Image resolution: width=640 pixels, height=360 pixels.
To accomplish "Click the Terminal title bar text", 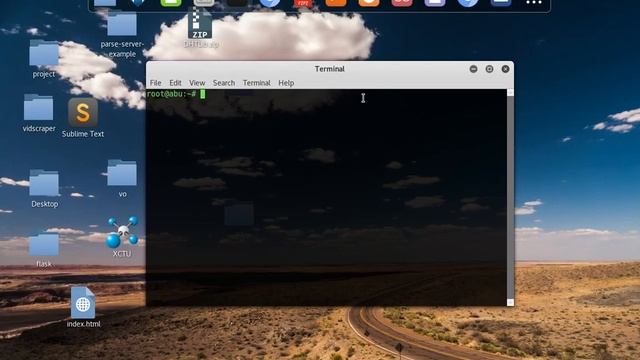I will coord(330,69).
